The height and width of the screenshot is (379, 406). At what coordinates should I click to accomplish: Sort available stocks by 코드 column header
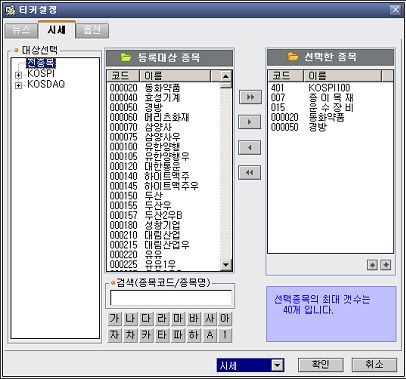[123, 76]
